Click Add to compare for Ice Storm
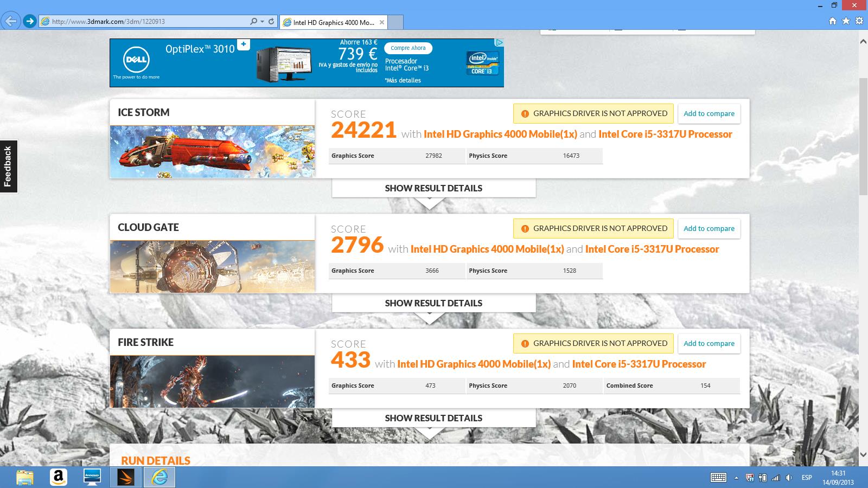The image size is (868, 488). pos(709,114)
